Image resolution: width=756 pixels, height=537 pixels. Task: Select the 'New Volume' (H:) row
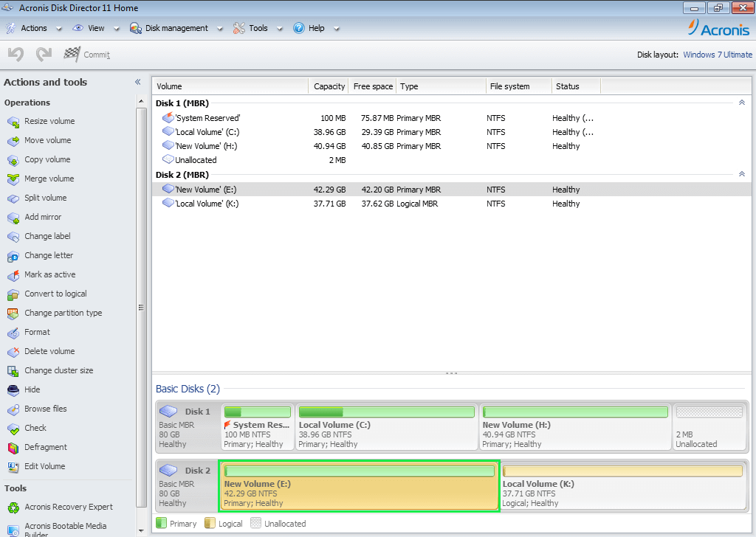(451, 146)
